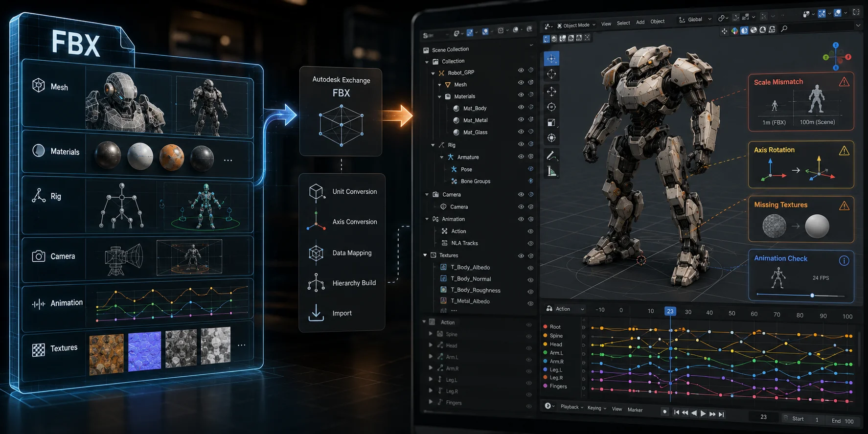Collapse the Textures tree node in outliner

click(425, 255)
